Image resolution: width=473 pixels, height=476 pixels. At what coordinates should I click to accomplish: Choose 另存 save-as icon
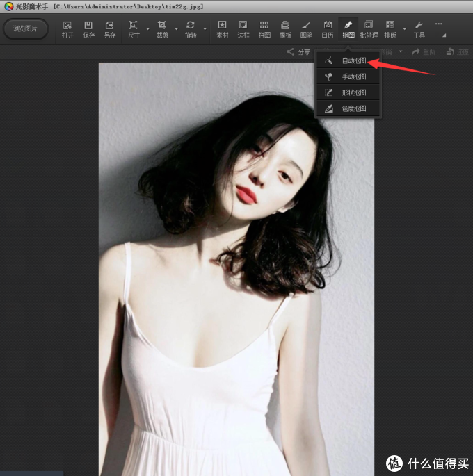[x=110, y=30]
